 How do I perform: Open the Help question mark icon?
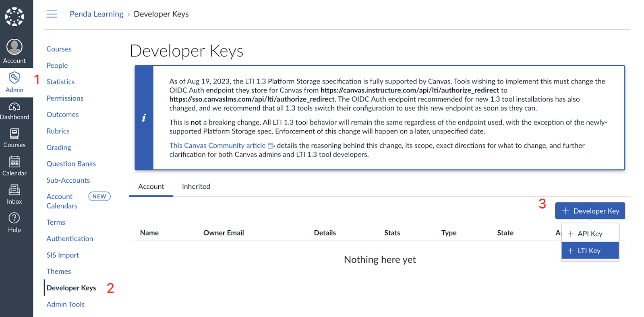pos(14,218)
